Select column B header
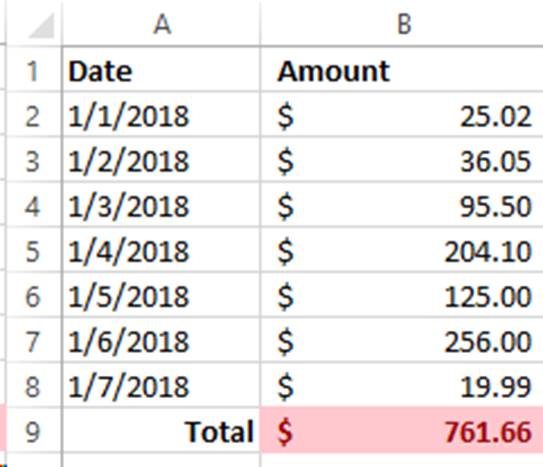The width and height of the screenshot is (543, 467). (x=402, y=23)
